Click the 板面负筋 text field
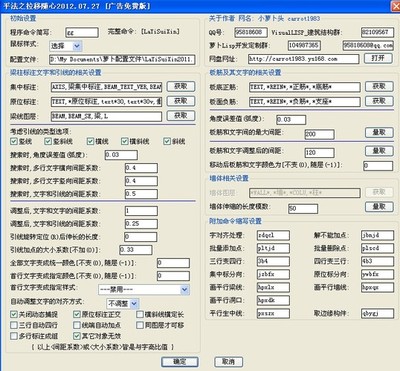 (305, 102)
